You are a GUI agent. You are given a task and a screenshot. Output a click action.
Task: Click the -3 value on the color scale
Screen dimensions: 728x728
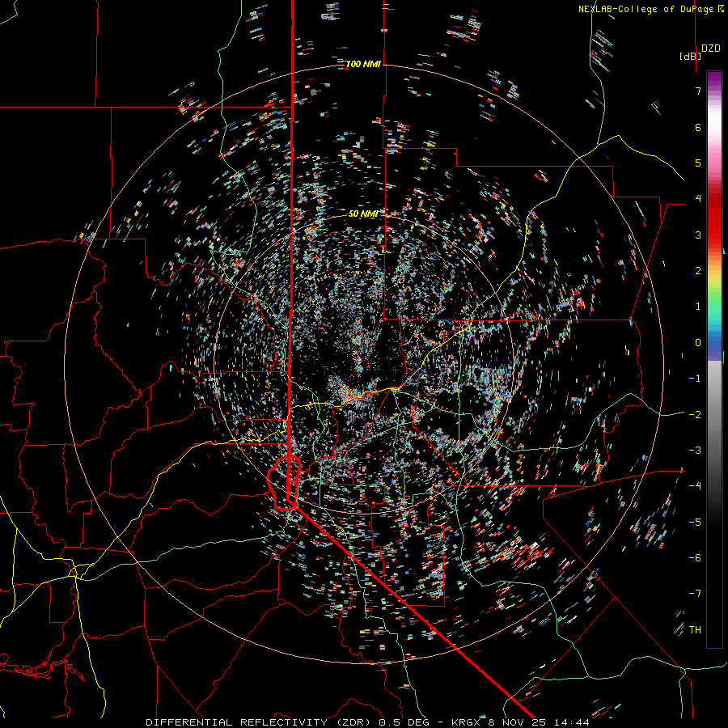pos(695,451)
